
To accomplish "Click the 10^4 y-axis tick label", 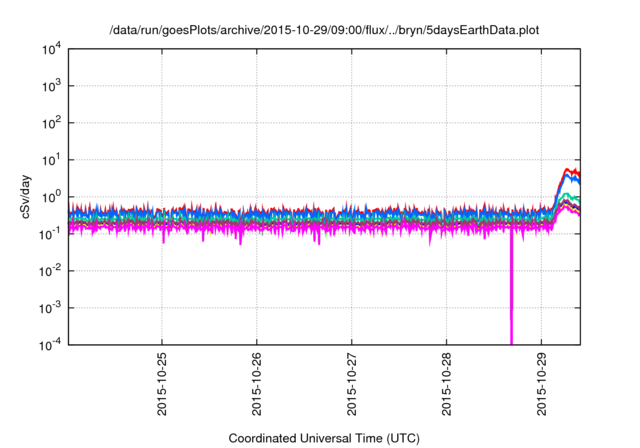I will coord(51,49).
